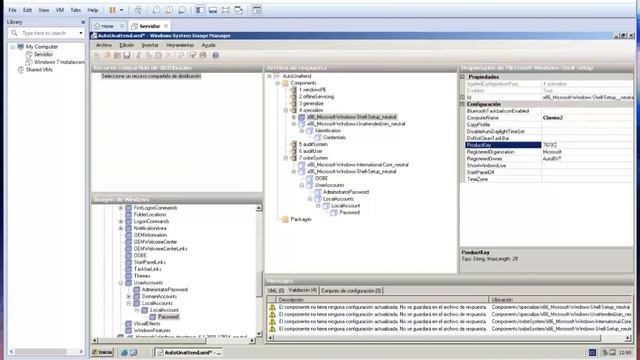Select 1 windowsPE pass
640x360 pixels.
(x=312, y=90)
